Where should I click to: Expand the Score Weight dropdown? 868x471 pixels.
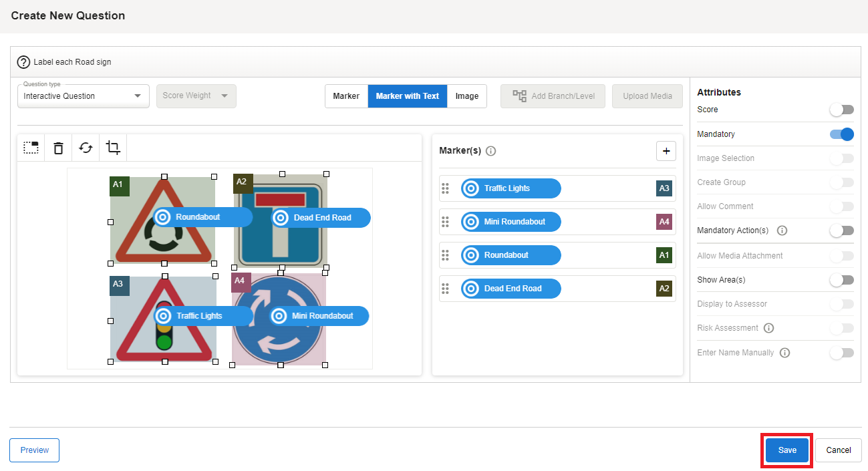[196, 96]
